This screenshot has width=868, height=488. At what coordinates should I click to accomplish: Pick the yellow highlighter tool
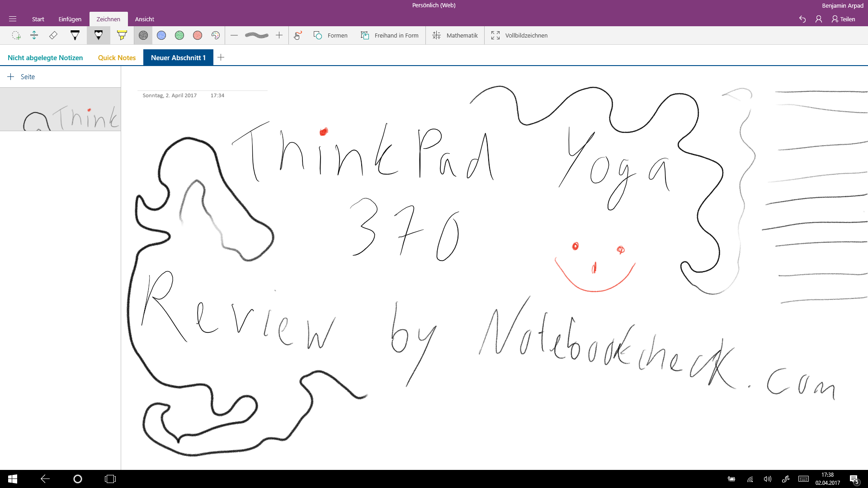pos(122,35)
